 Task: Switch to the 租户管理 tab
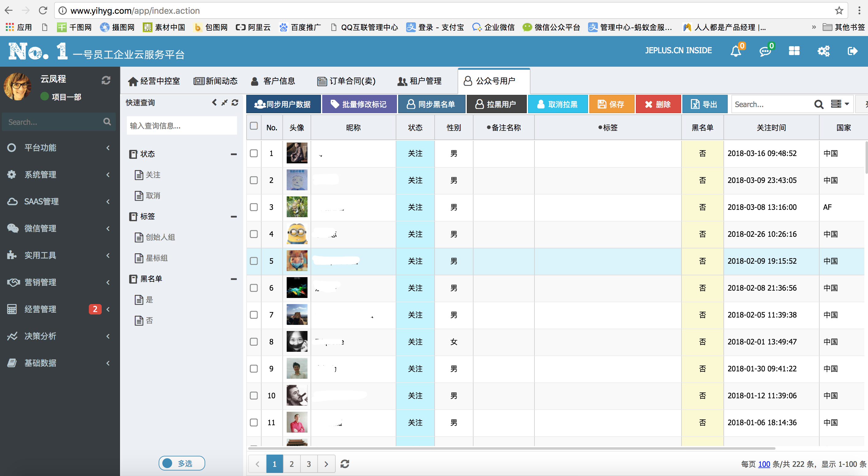tap(420, 81)
